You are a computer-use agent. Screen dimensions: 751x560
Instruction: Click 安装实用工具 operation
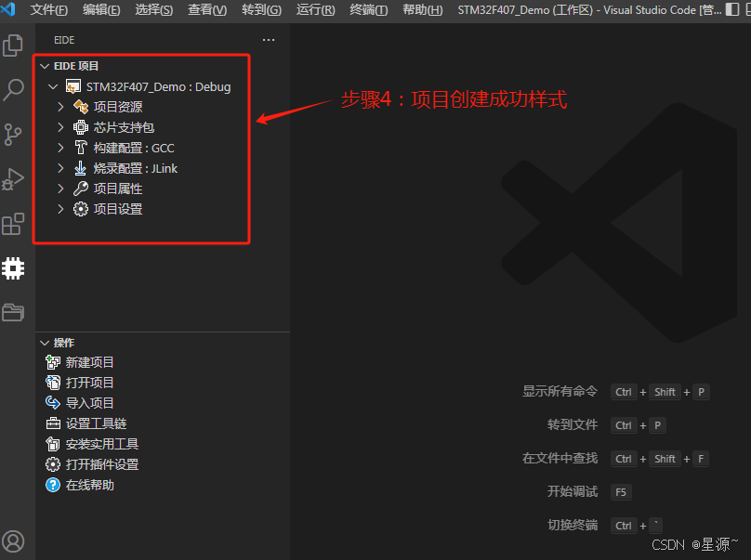click(x=102, y=444)
